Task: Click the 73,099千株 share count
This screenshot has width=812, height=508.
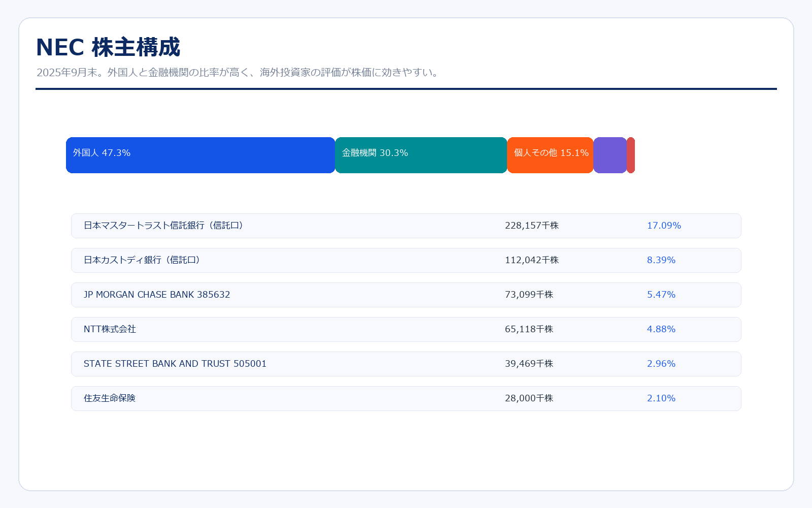Action: 529,295
